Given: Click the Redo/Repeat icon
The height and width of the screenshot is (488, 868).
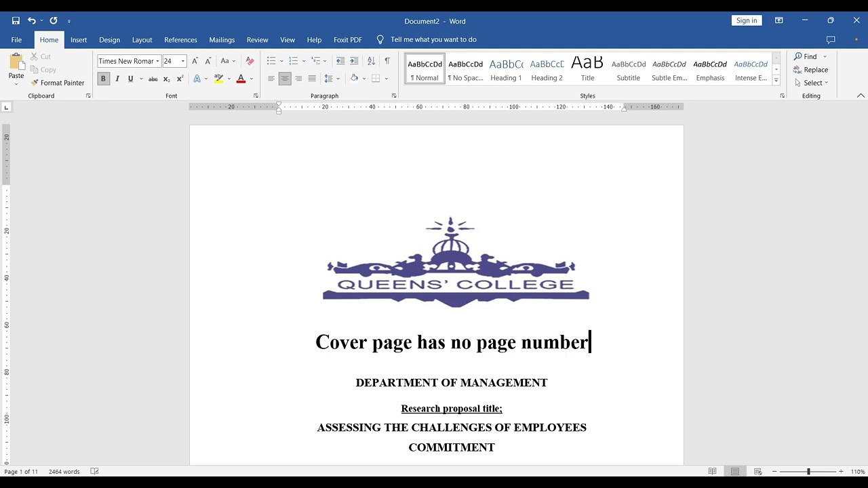Looking at the screenshot, I should coord(54,21).
